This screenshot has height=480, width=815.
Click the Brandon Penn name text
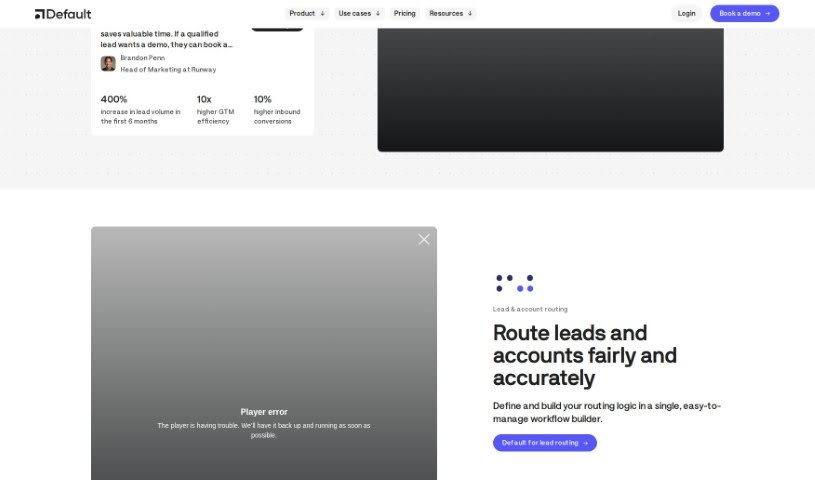pos(142,58)
